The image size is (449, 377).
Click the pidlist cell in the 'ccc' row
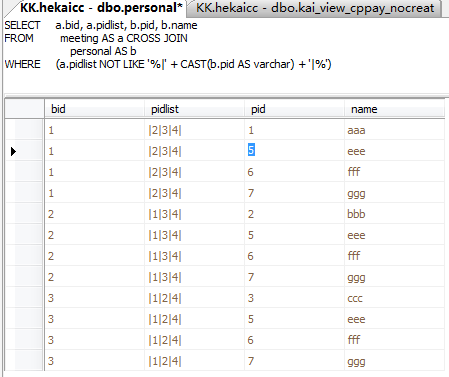[195, 298]
